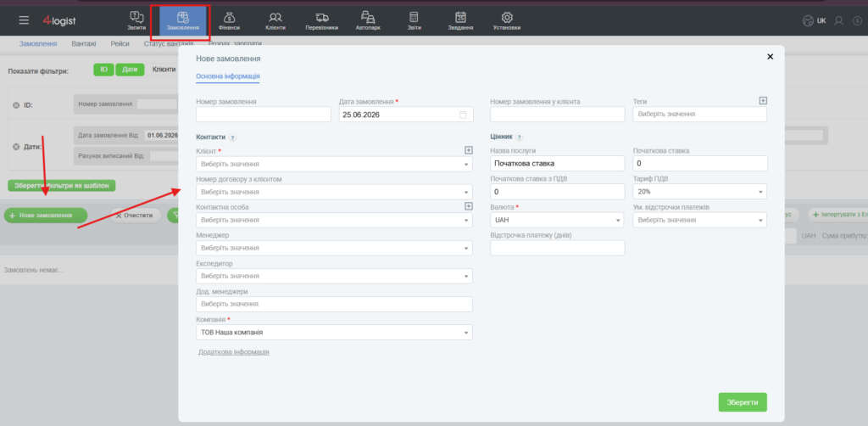
Task: Expand the Менеджер dropdown
Action: (466, 248)
